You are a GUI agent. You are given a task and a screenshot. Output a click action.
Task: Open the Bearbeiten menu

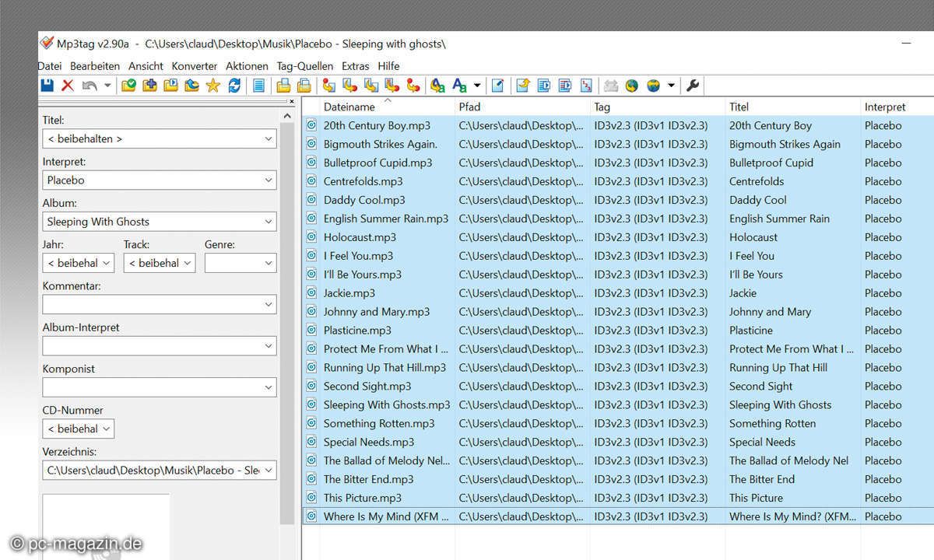coord(95,66)
